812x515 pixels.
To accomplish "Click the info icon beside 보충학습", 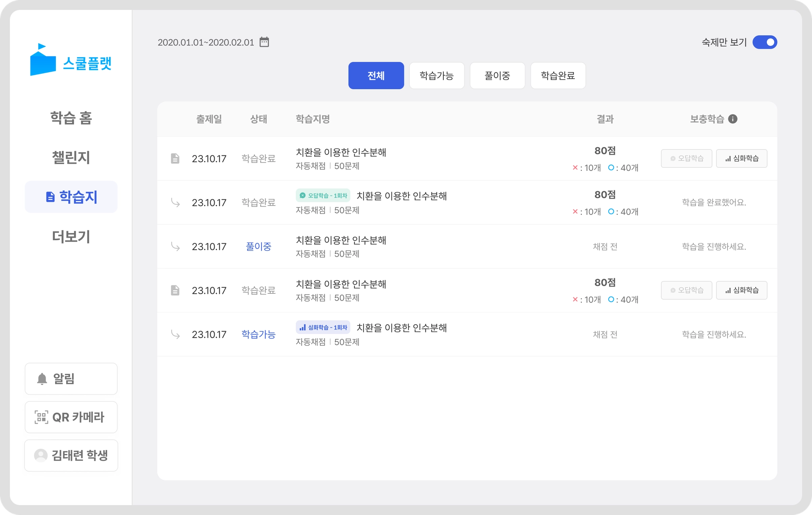I will (733, 119).
